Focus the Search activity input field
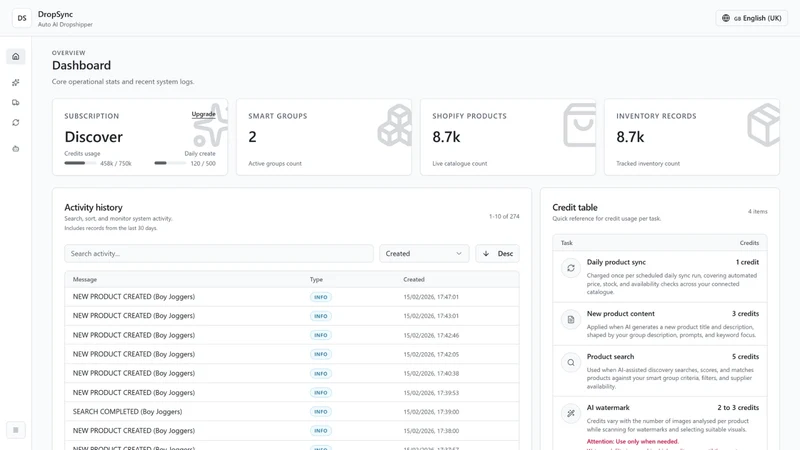 [219, 254]
